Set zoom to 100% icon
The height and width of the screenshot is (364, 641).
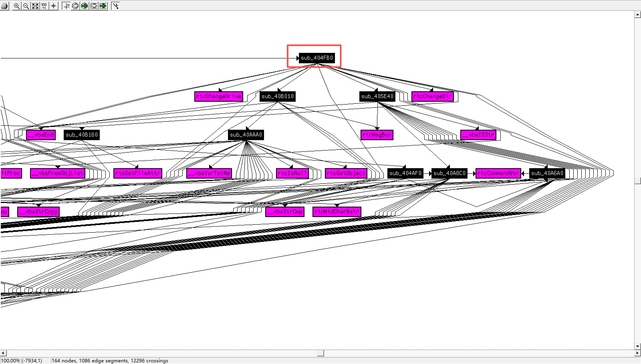(44, 6)
